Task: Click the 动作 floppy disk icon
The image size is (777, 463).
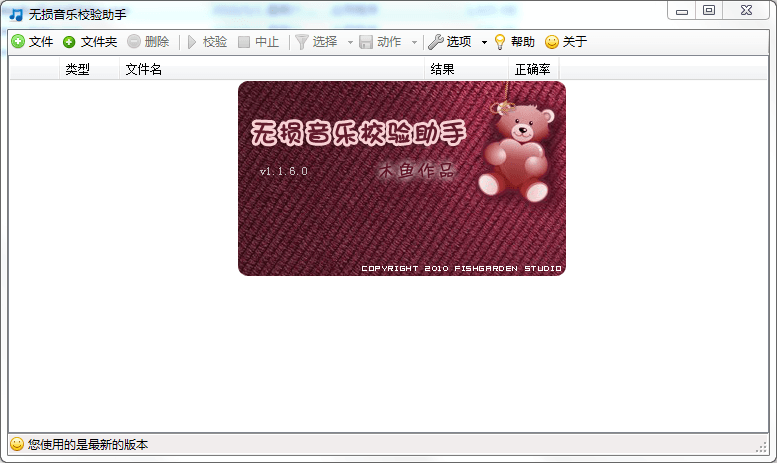Action: [x=366, y=42]
